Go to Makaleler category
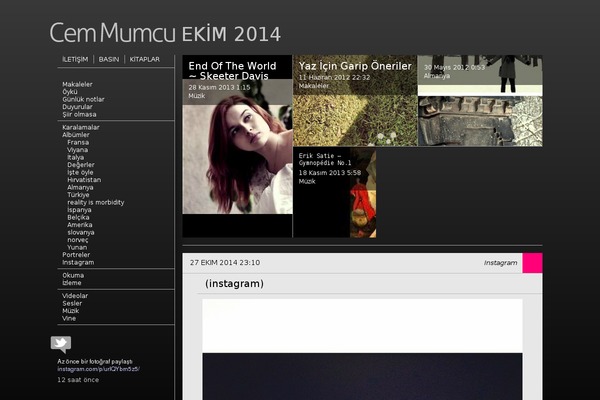This screenshot has width=600, height=400. tap(77, 84)
